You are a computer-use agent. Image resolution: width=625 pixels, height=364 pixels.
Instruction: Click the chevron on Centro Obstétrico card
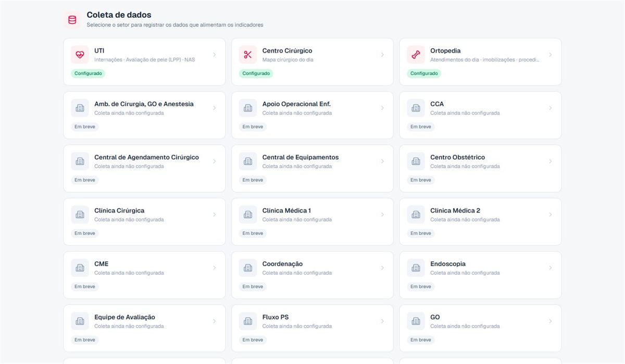coord(551,161)
